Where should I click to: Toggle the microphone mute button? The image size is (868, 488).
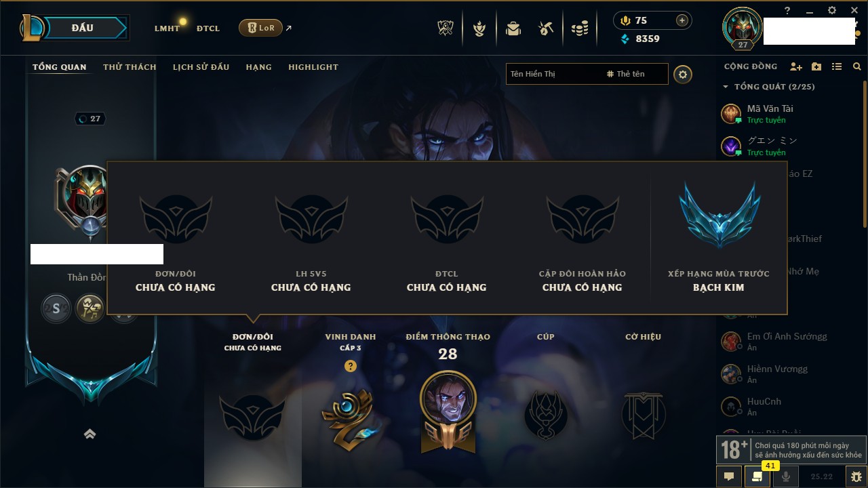tap(786, 476)
